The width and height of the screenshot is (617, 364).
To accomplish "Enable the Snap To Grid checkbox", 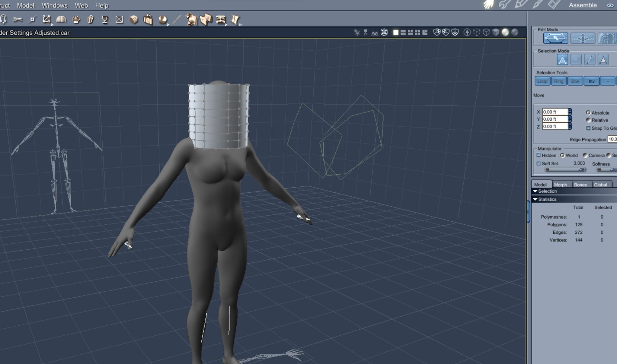I will (588, 128).
